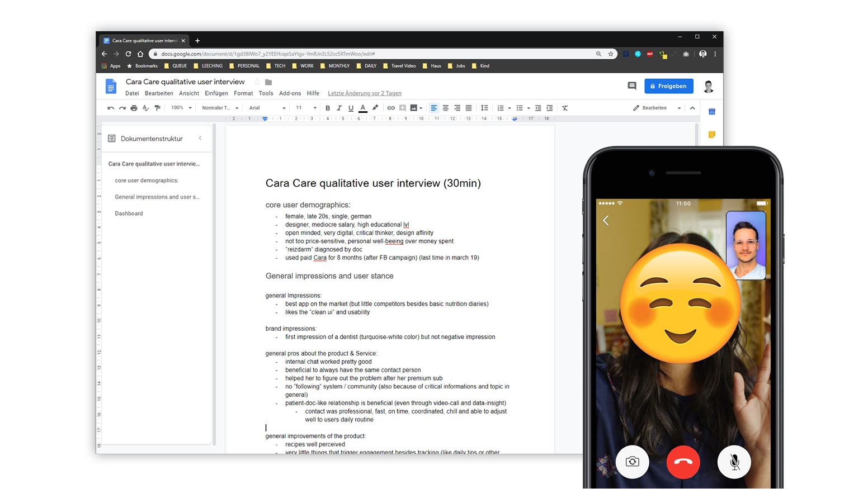Image resolution: width=868 pixels, height=489 pixels.
Task: Go to Docs home via the blue logo
Action: pos(111,86)
